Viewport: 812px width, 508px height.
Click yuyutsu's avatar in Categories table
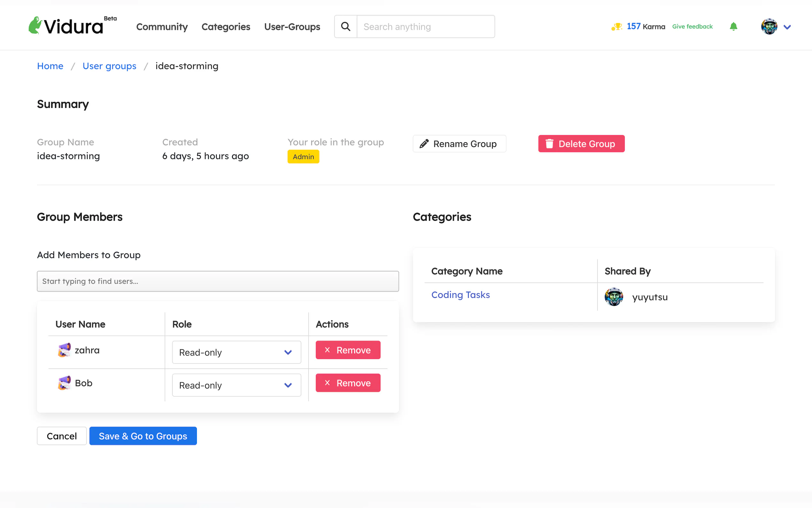(613, 297)
